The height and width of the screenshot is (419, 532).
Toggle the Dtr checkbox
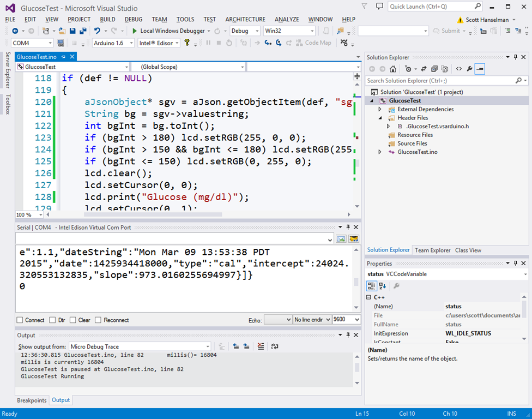point(52,320)
